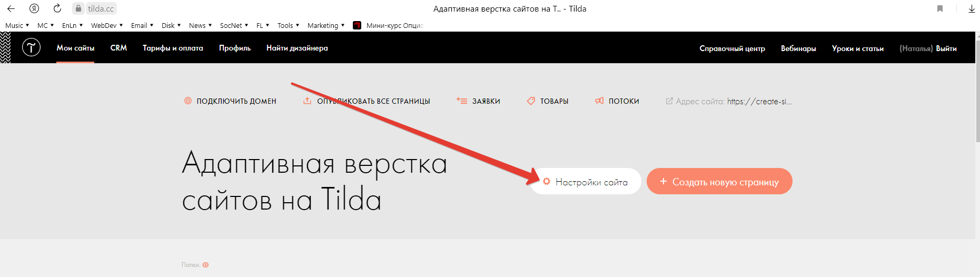Open Уроки и статьи link
Screen dimensions: 980x277
click(858, 48)
